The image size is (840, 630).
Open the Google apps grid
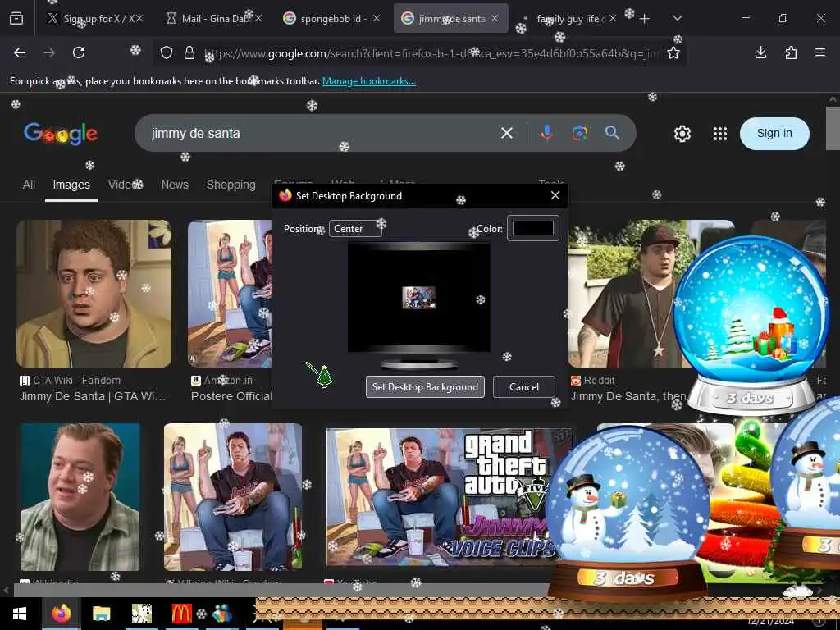click(x=720, y=134)
